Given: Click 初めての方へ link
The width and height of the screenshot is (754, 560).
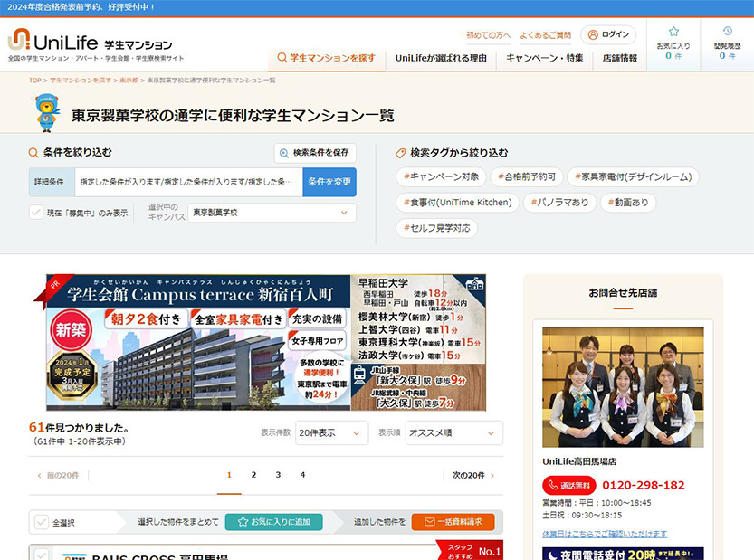Looking at the screenshot, I should (488, 35).
